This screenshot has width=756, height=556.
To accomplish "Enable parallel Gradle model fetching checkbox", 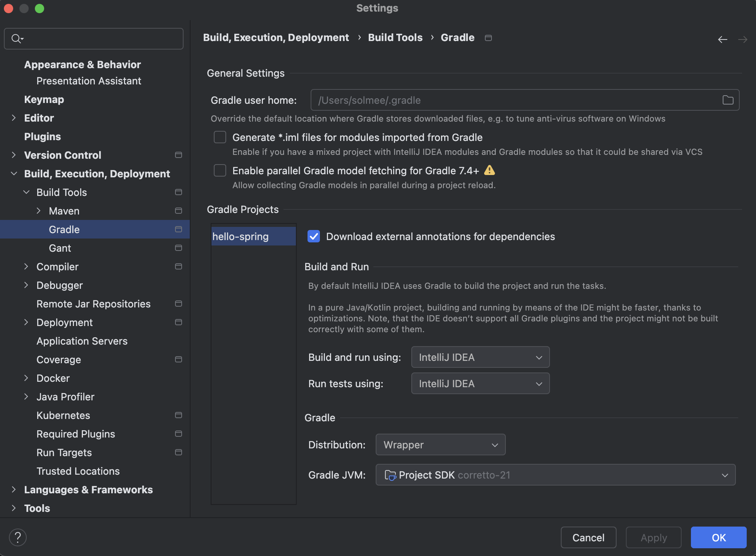I will (x=220, y=170).
